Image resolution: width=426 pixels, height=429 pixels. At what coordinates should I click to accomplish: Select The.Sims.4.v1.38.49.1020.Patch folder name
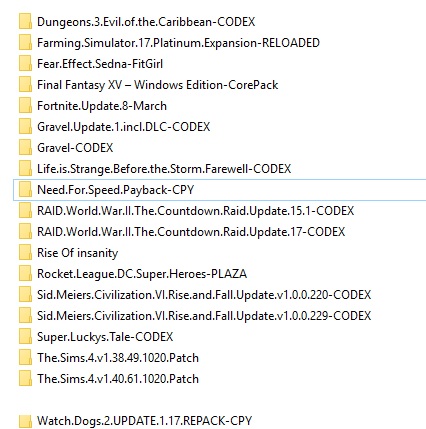point(118,358)
